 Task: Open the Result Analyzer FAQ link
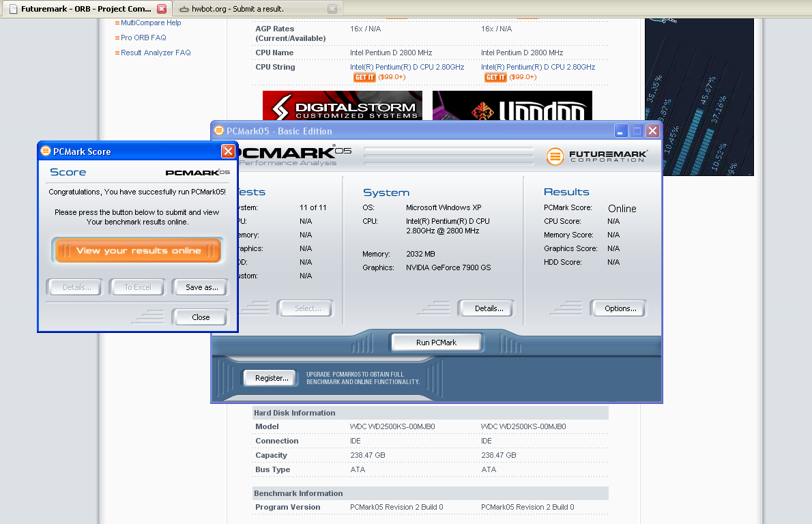pyautogui.click(x=156, y=53)
